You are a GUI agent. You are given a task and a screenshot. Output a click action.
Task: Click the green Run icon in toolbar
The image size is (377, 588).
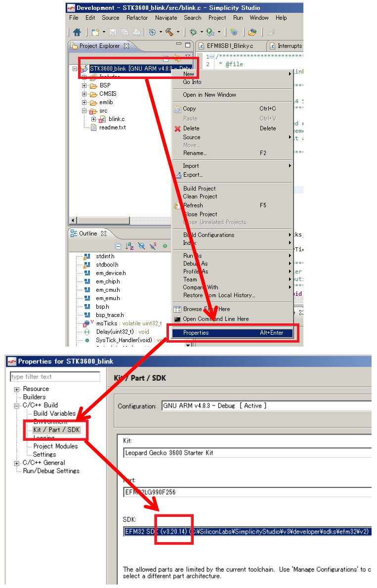tap(210, 32)
